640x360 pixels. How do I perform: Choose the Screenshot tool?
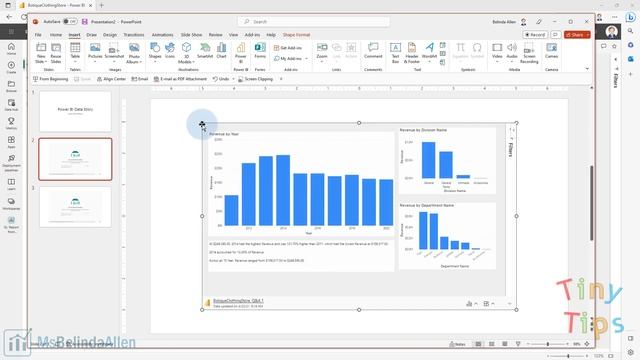click(114, 52)
